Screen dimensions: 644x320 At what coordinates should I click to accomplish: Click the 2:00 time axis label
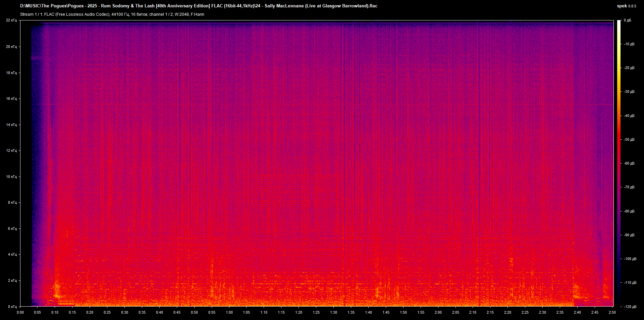[x=438, y=312]
